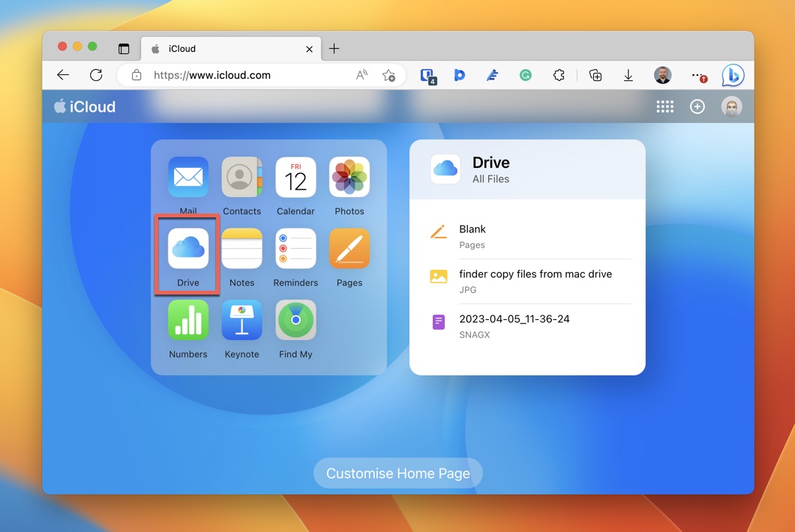Launch the Pages app
The width and height of the screenshot is (795, 532).
(349, 249)
